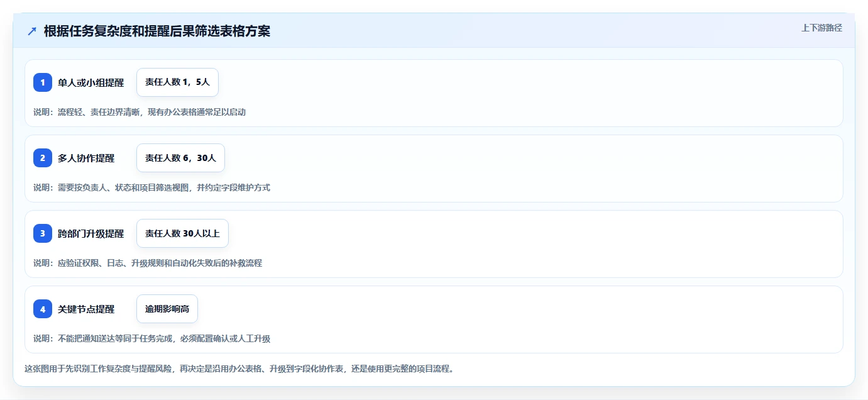
Task: Click the number 4 step badge
Action: 43,309
